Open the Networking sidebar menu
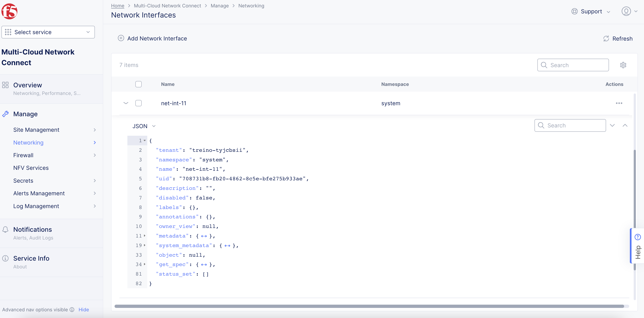The height and width of the screenshot is (318, 644). click(28, 143)
